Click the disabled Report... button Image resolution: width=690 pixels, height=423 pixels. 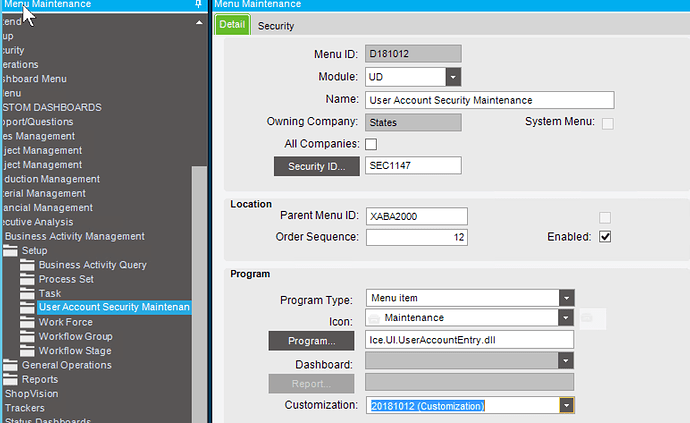(x=311, y=384)
